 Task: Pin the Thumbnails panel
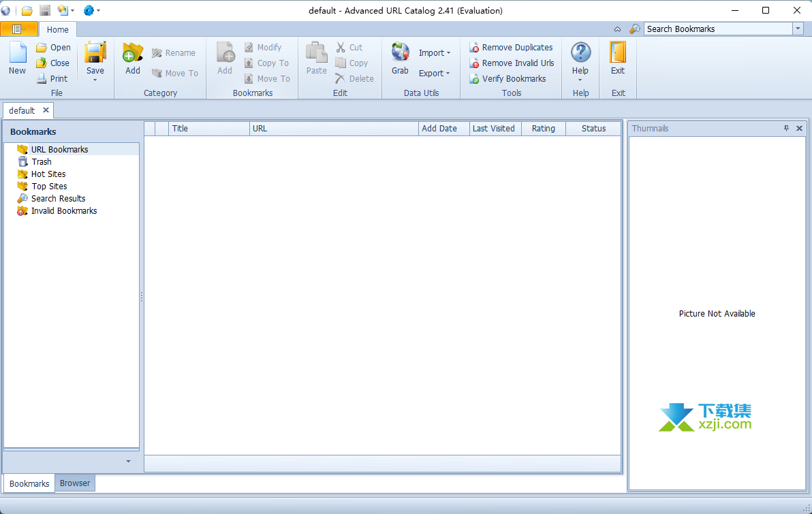(786, 129)
